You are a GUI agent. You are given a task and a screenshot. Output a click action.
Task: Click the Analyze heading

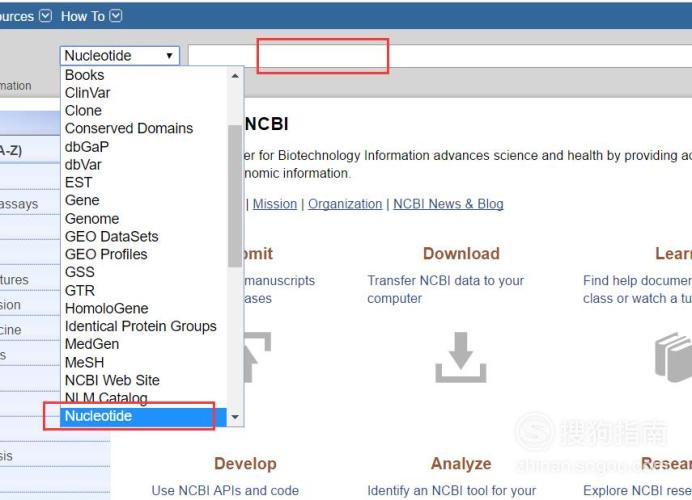461,464
